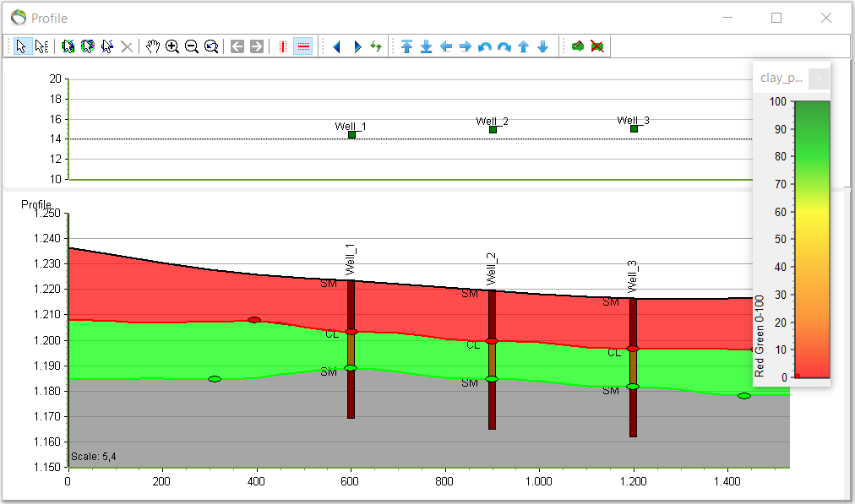Viewport: 855px width, 504px height.
Task: Toggle the red vertical lines button
Action: pyautogui.click(x=282, y=46)
